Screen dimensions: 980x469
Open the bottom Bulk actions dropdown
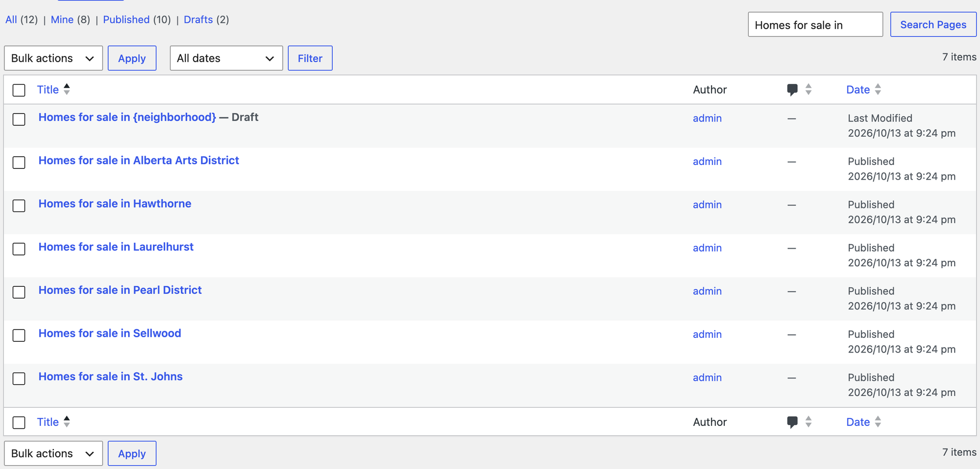(53, 453)
